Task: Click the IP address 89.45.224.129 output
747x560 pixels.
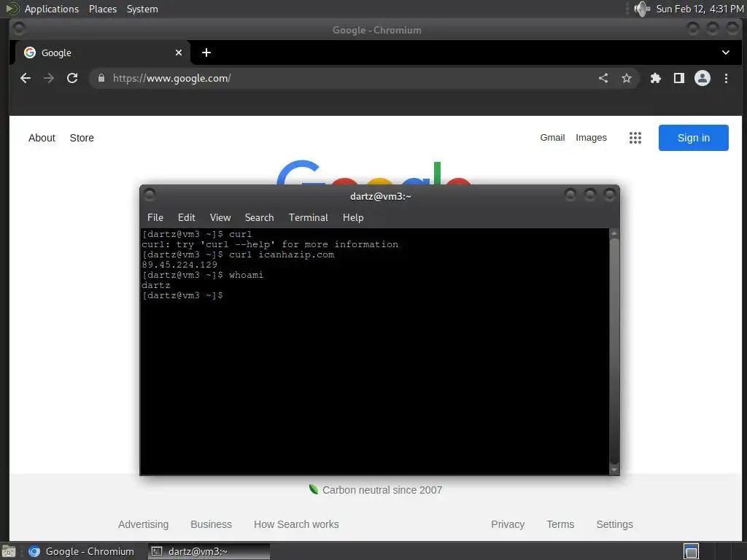Action: [x=179, y=265]
